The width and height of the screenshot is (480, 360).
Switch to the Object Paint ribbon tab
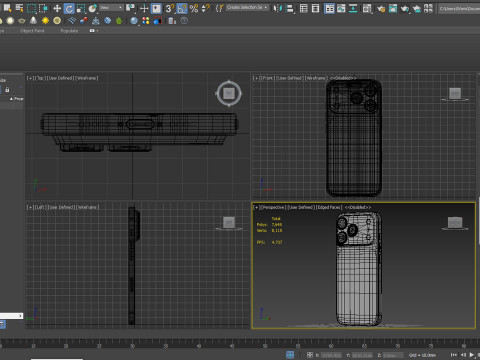click(x=32, y=31)
